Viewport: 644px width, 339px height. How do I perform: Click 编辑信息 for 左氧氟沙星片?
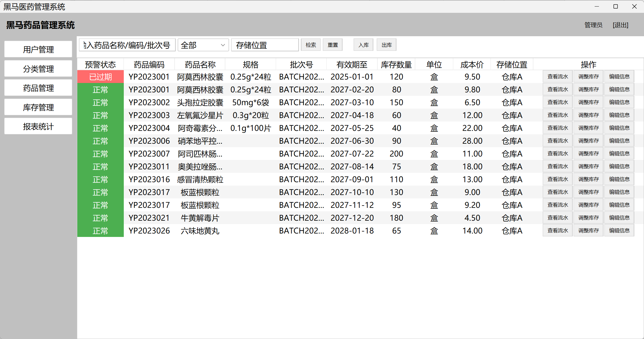(x=619, y=115)
